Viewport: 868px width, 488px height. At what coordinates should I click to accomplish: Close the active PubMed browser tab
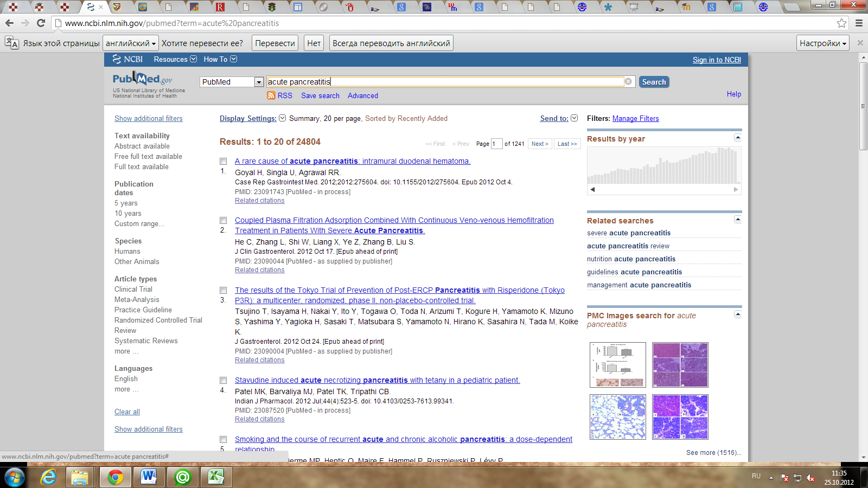click(101, 7)
